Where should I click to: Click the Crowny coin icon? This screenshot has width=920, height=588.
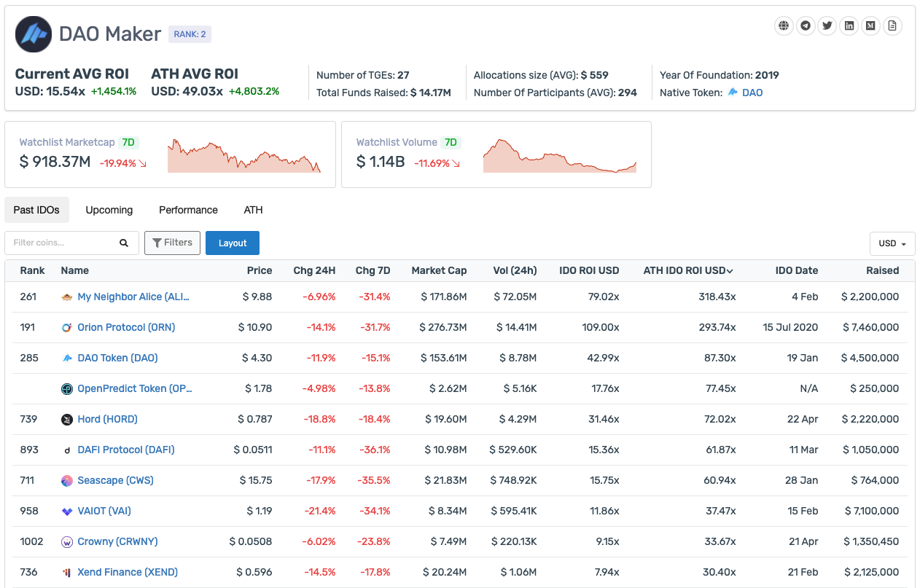[67, 542]
